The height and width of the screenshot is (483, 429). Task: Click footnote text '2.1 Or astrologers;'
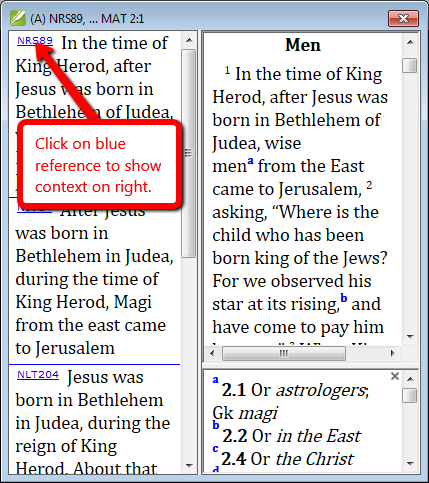295,390
